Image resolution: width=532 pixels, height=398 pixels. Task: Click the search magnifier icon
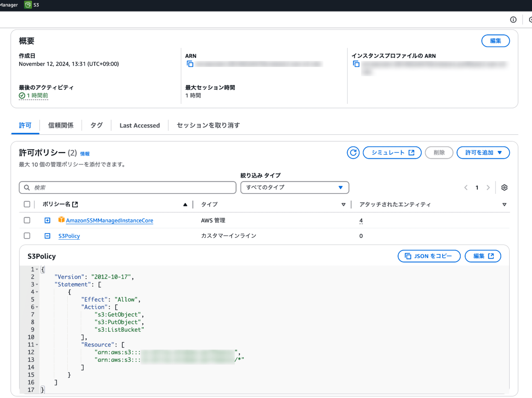click(x=27, y=188)
